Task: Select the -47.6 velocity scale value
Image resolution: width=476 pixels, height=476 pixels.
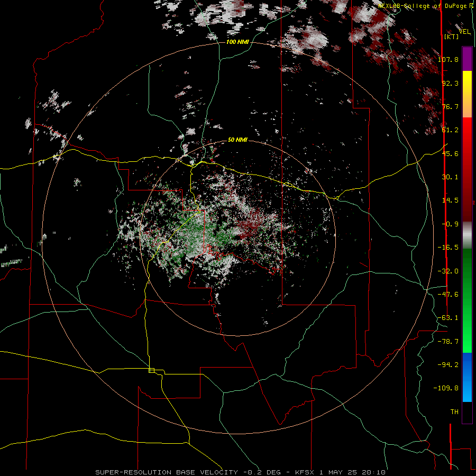Action: pos(448,295)
